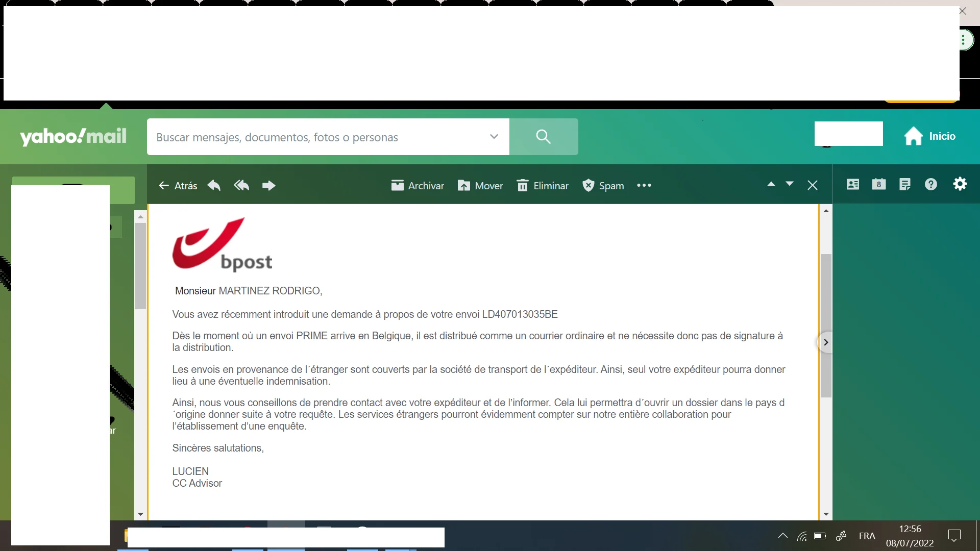Open the Contacts card icon
Screen dimensions: 980x551
[x=853, y=184]
